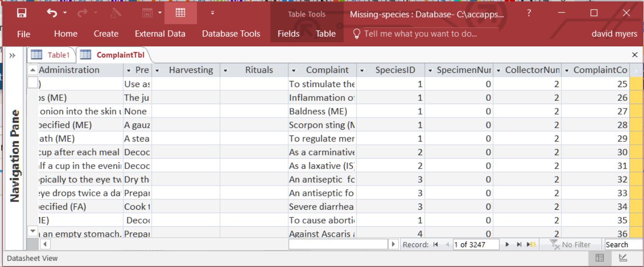Switch to Design View icon in status bar
644x267 pixels.
click(623, 258)
